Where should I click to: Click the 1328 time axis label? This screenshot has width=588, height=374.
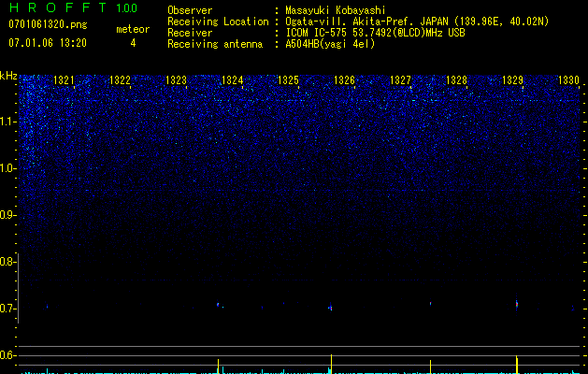pyautogui.click(x=457, y=80)
